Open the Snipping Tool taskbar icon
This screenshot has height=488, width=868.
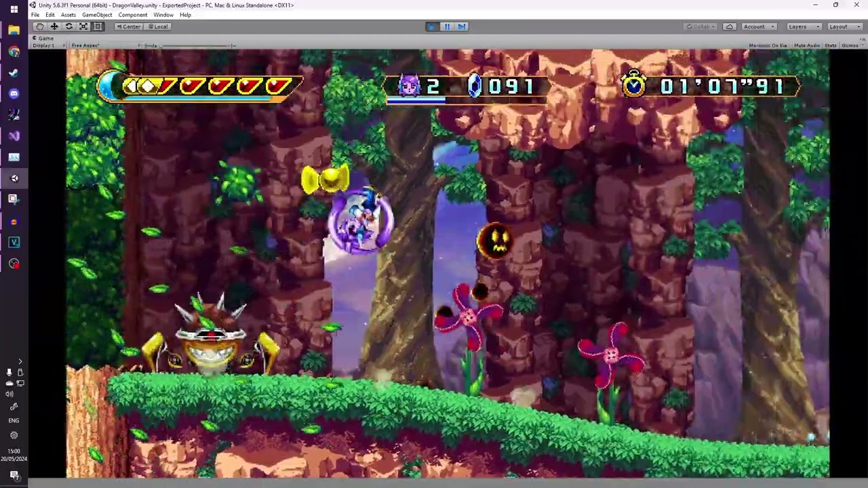coord(14,199)
